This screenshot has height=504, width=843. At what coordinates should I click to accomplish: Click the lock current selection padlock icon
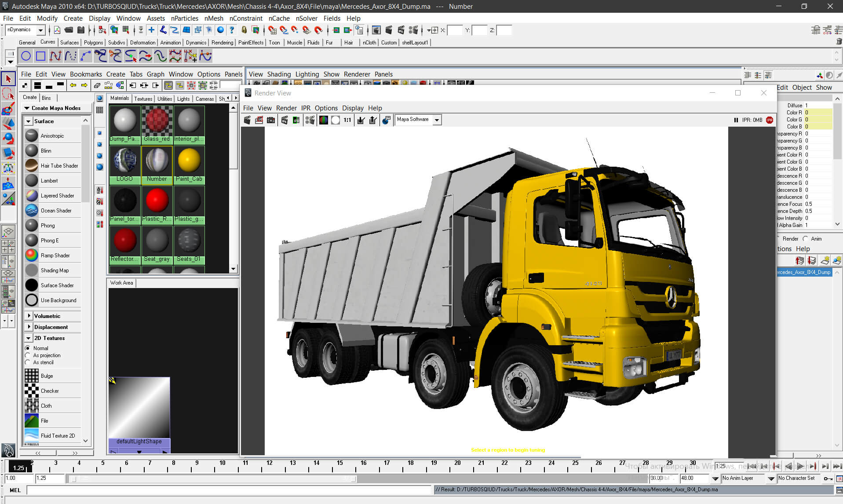click(244, 30)
